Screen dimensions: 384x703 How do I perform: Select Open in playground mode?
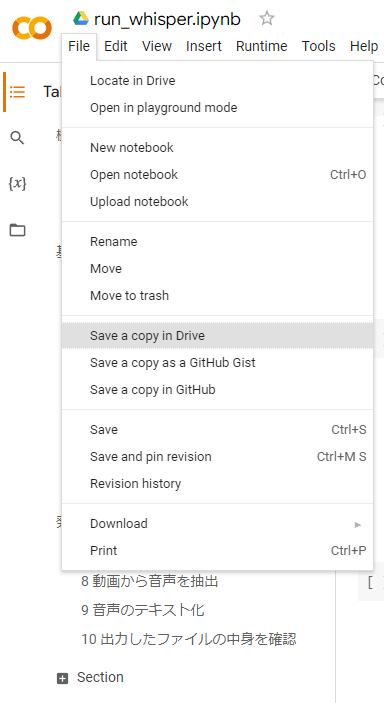pyautogui.click(x=218, y=108)
